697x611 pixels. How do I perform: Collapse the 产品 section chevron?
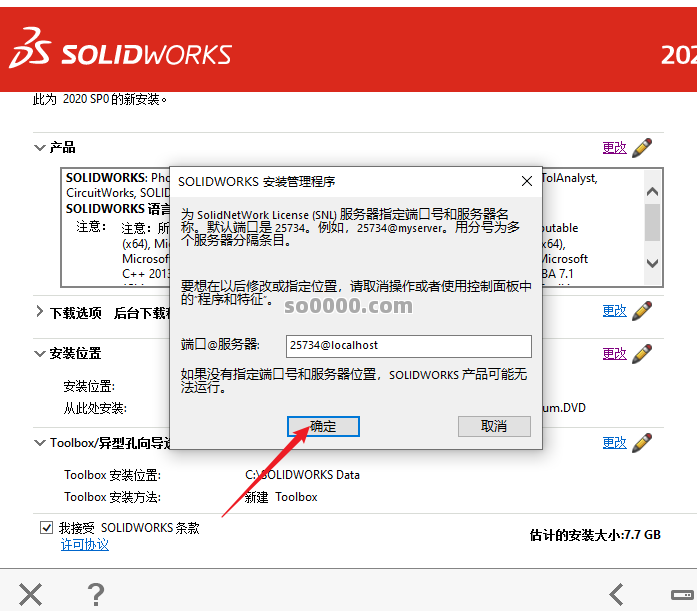point(40,148)
